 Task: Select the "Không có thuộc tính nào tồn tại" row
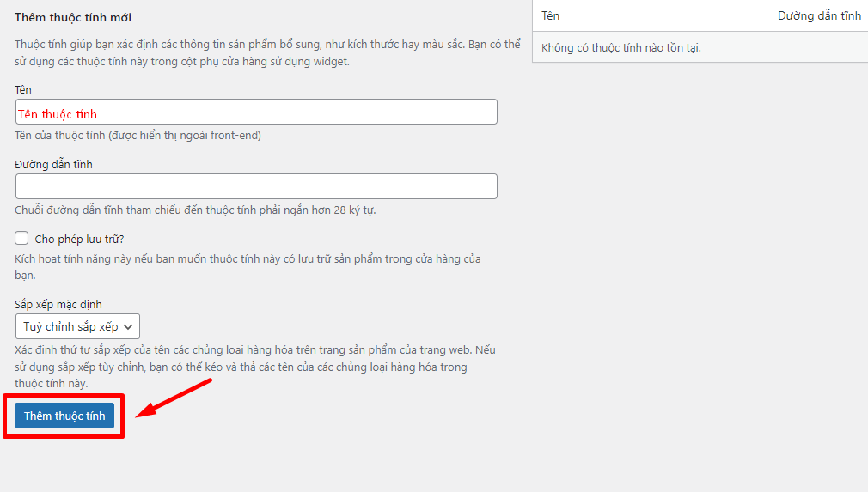point(620,47)
